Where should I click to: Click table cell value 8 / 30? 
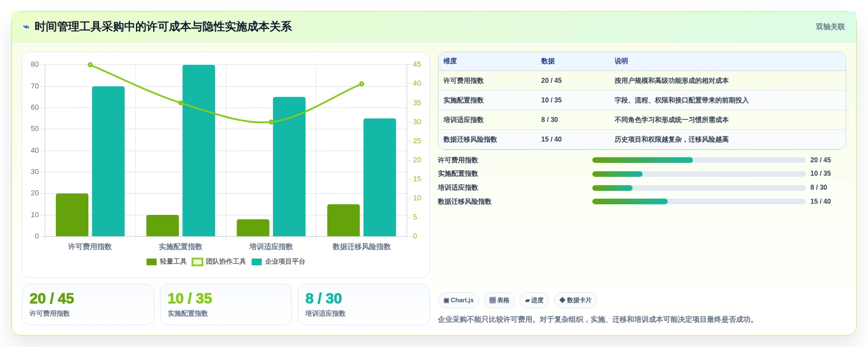(550, 120)
